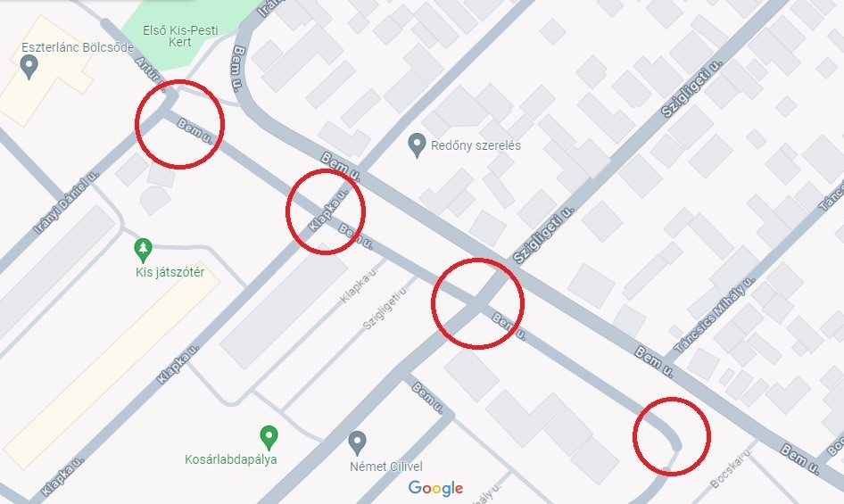Image resolution: width=844 pixels, height=504 pixels.
Task: Click inside the red circle at Klapka u. crossing
Action: click(326, 211)
